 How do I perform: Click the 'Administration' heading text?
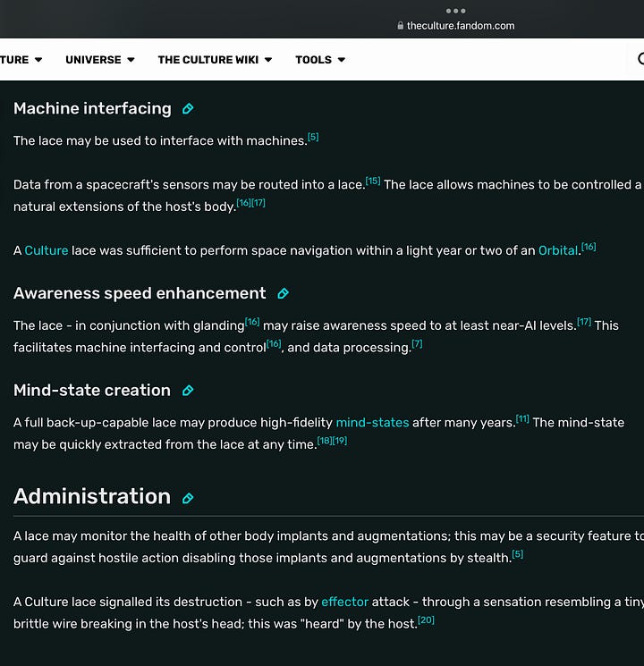(x=92, y=496)
